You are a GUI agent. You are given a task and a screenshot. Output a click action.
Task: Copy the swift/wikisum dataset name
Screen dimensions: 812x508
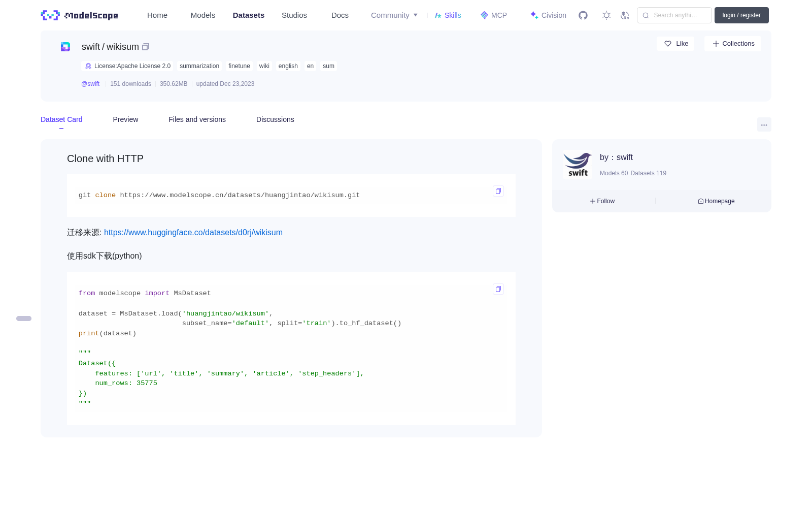(146, 47)
